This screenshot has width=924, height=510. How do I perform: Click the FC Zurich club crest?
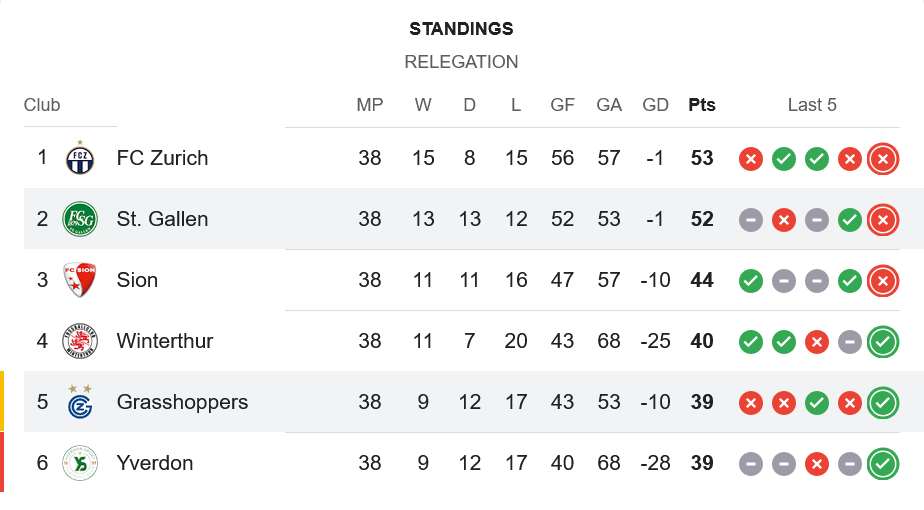[x=80, y=158]
